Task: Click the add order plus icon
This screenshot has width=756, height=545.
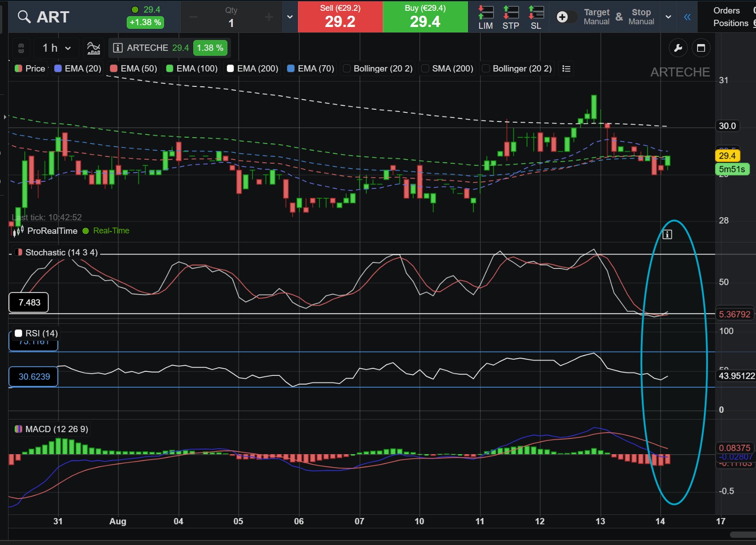Action: coord(562,17)
